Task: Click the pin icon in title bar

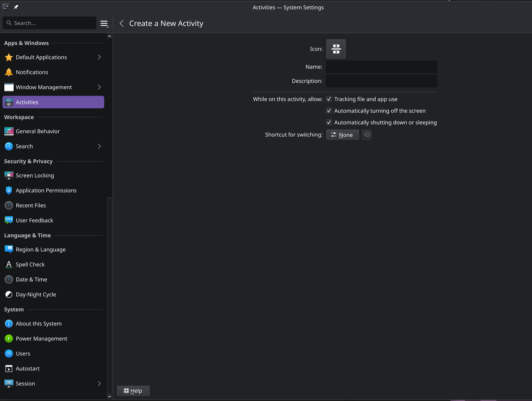Action: coord(16,7)
